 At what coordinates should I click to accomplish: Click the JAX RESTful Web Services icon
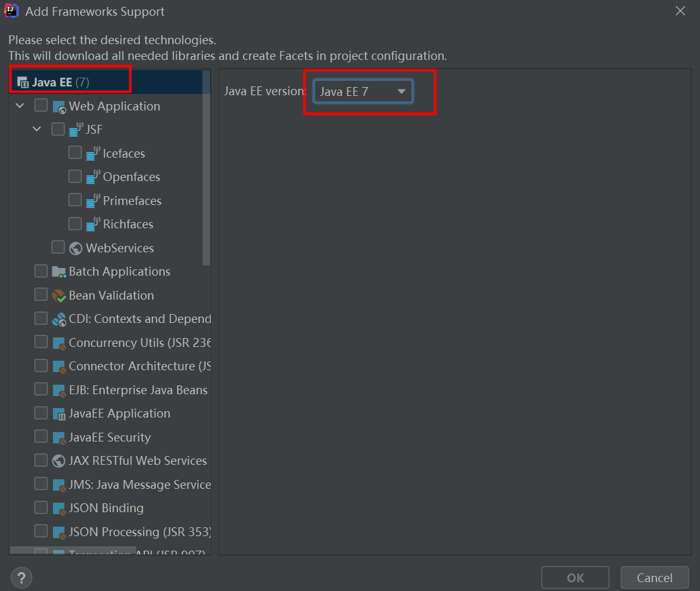pyautogui.click(x=59, y=461)
